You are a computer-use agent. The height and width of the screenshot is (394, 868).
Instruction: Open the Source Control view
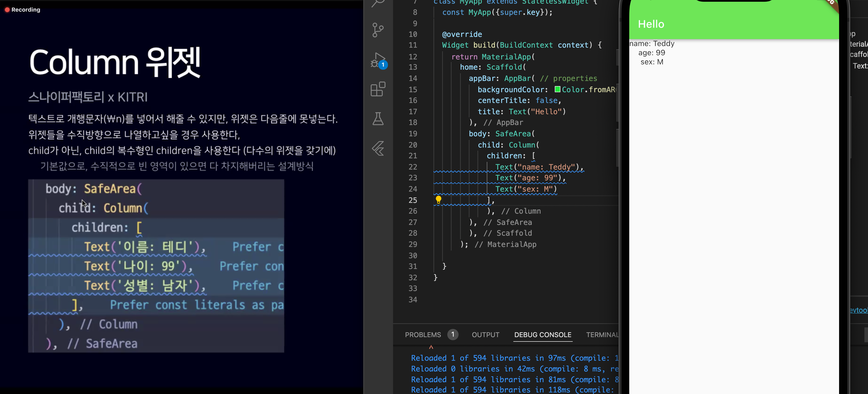pyautogui.click(x=378, y=30)
